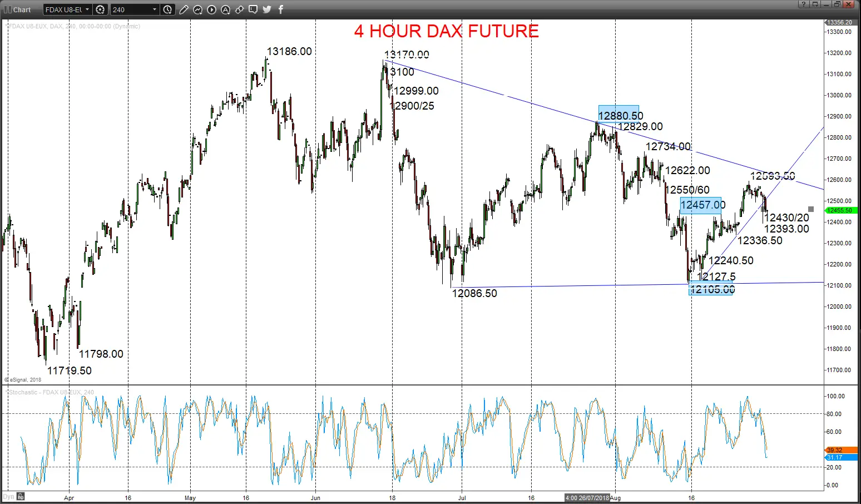Screen dimensions: 861x504
Task: Open the symbol settings gear icon
Action: 100,9
